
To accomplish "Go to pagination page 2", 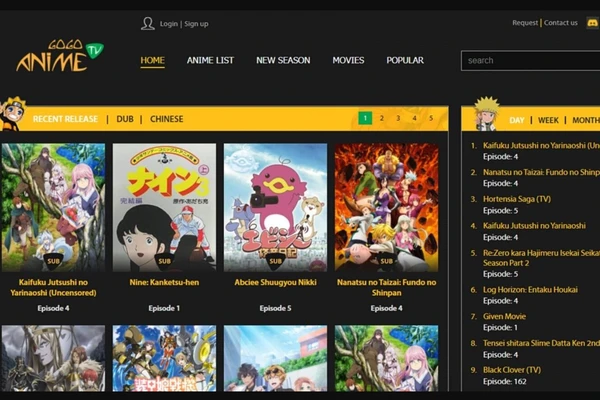I will pos(382,118).
